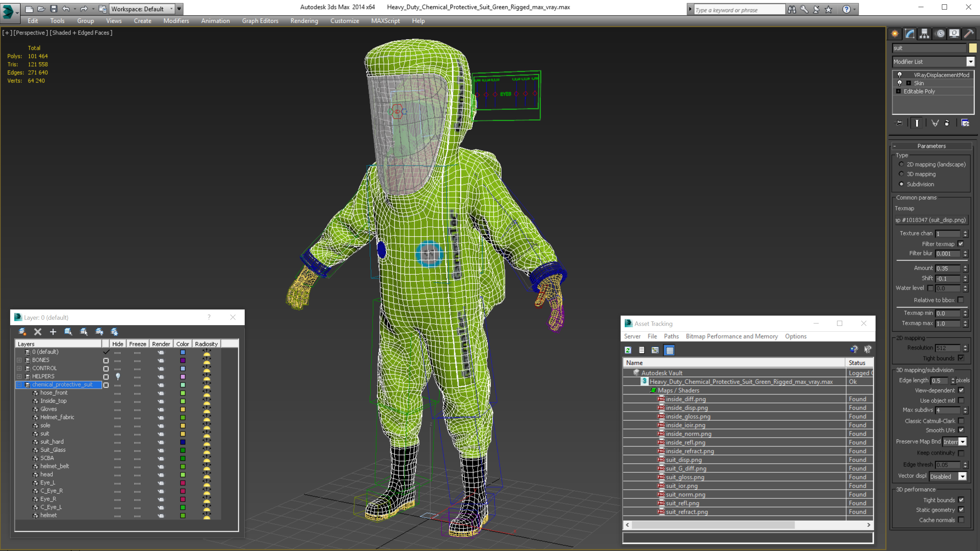Expand the CONTROL layer tree node

19,368
